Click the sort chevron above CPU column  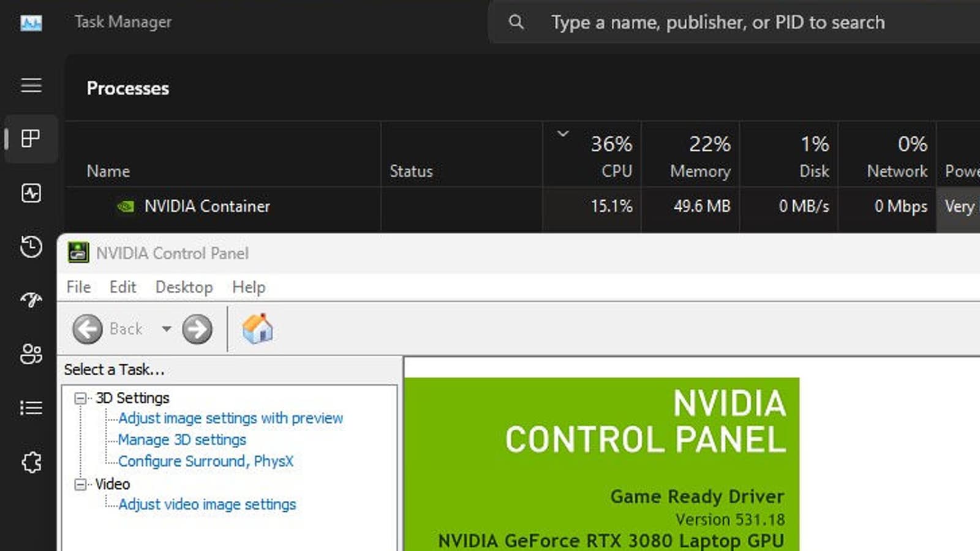(x=563, y=133)
